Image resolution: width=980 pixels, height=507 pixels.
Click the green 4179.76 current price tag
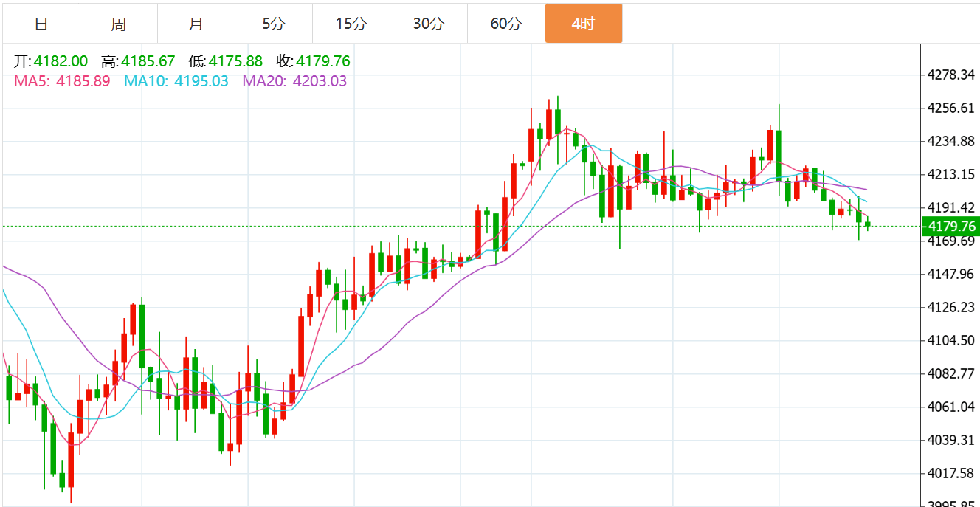click(950, 226)
